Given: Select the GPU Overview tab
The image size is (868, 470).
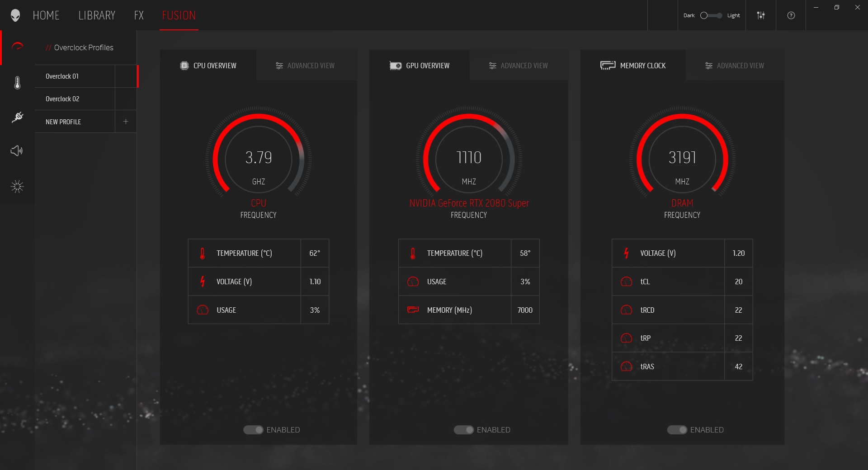Looking at the screenshot, I should [419, 66].
